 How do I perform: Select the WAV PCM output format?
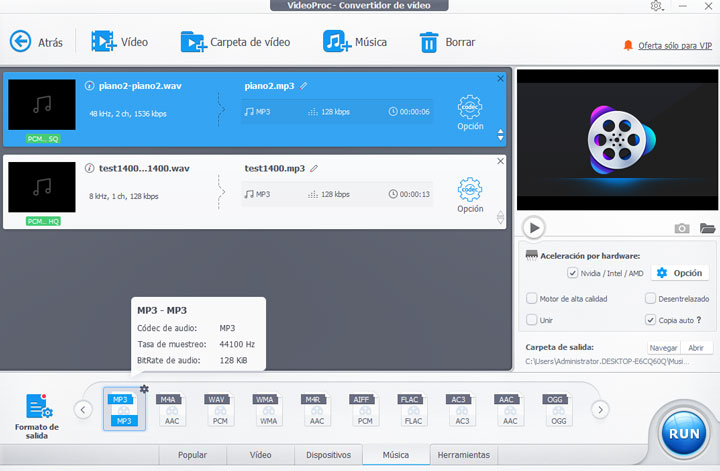coord(220,410)
